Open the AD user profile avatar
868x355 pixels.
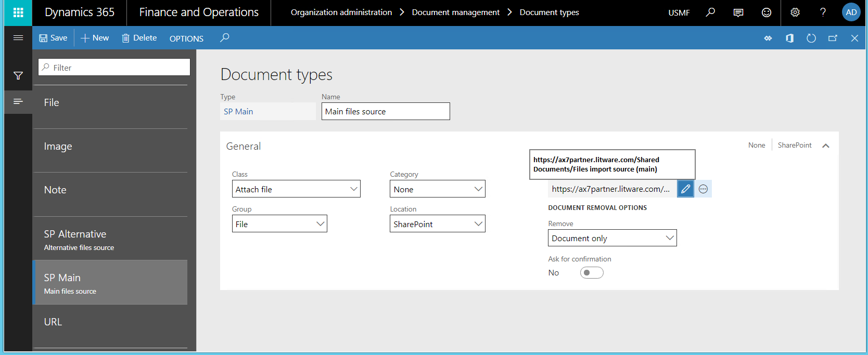(851, 12)
